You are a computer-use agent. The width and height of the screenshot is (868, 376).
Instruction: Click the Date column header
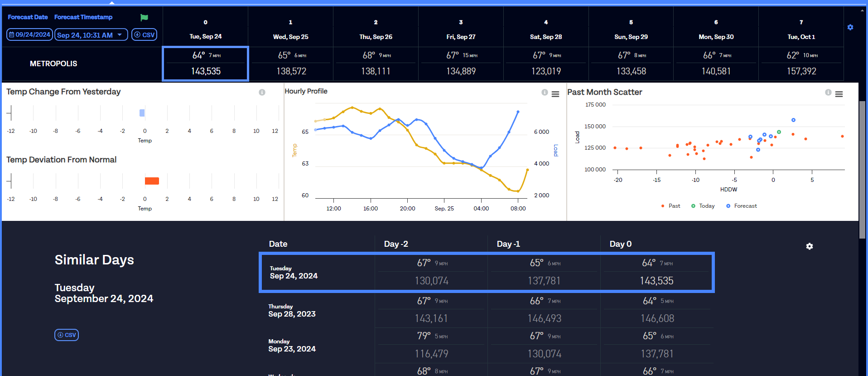tap(278, 244)
